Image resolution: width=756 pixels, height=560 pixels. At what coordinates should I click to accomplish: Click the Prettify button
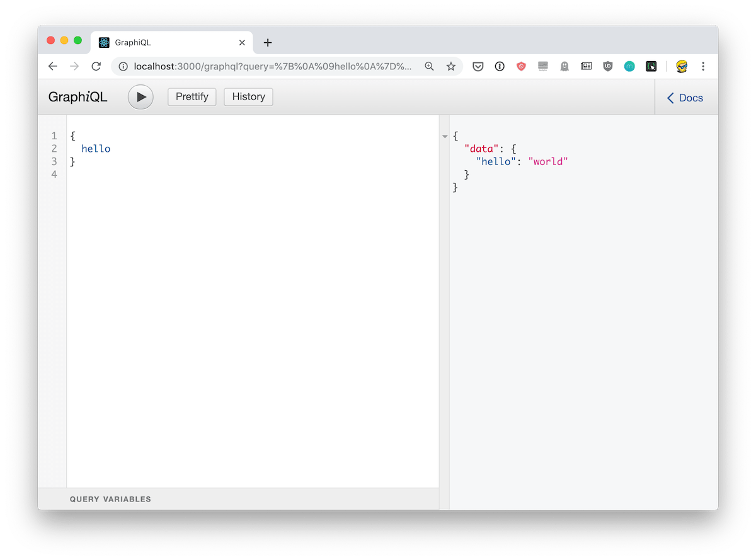192,97
